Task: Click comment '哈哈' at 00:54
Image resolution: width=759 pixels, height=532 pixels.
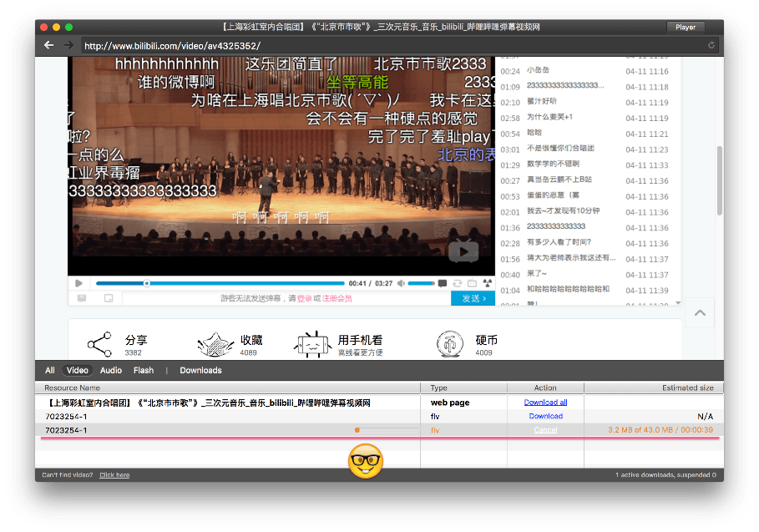Action: [534, 132]
